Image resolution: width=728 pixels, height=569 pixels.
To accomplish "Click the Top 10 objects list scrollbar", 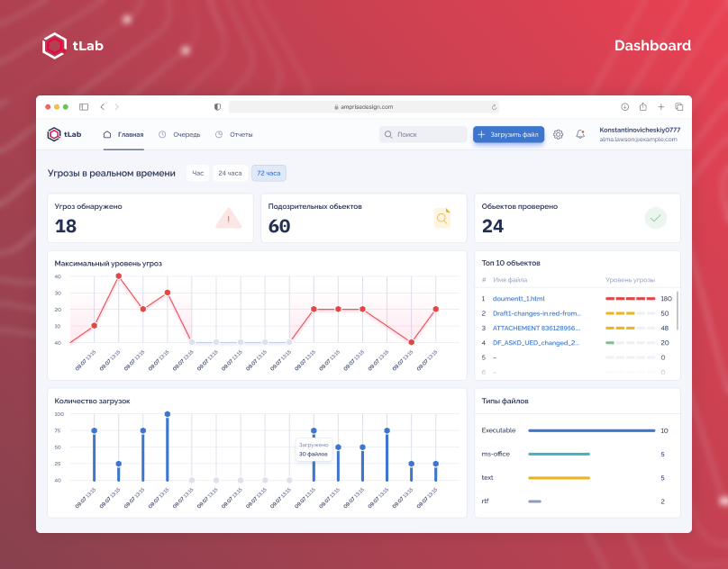I will point(677,311).
